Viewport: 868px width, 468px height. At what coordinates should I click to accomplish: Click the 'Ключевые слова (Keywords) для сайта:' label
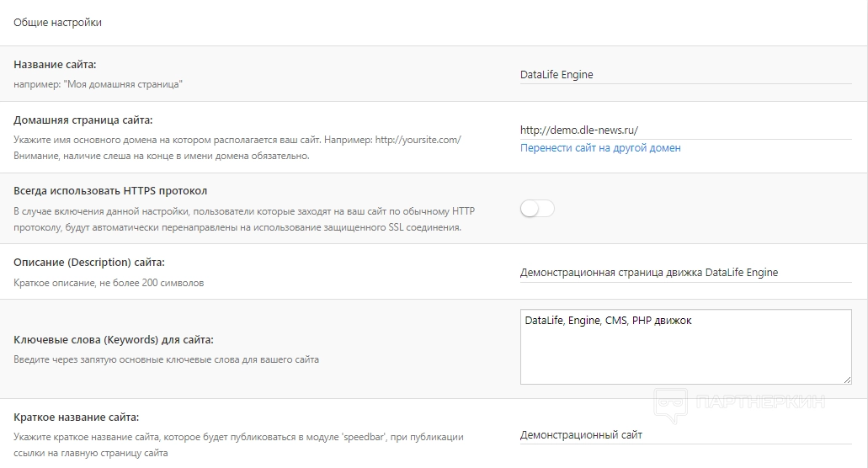pyautogui.click(x=114, y=339)
